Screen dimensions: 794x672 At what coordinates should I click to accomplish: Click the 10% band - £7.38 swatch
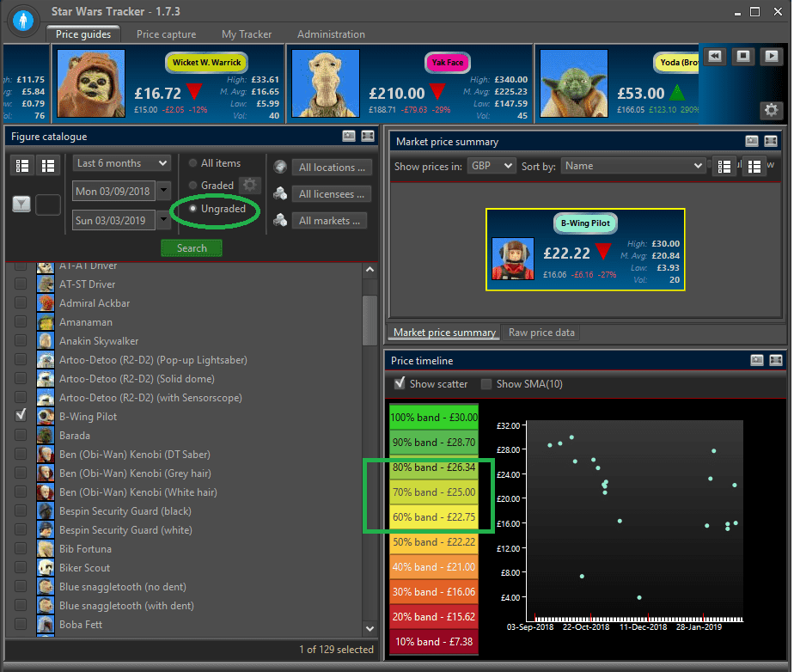(434, 642)
